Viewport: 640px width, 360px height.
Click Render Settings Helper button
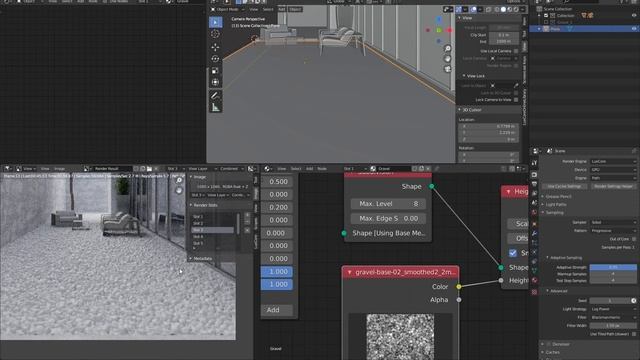[x=613, y=186]
